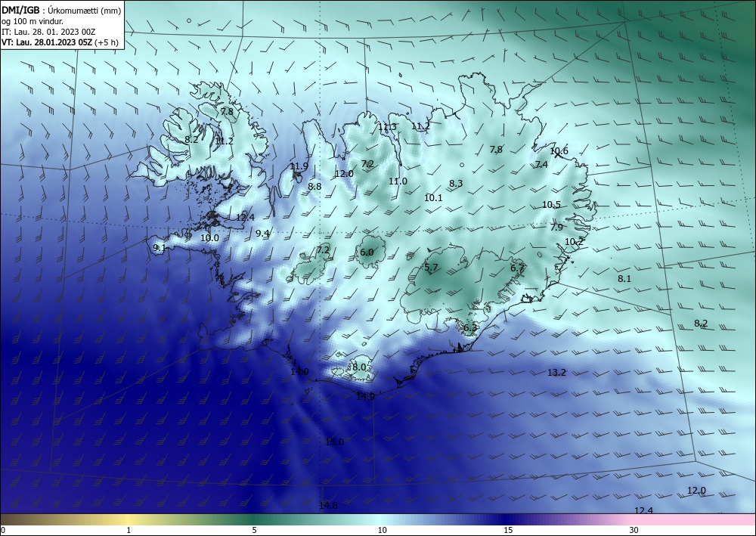Click the legend label "0"

tap(3, 530)
